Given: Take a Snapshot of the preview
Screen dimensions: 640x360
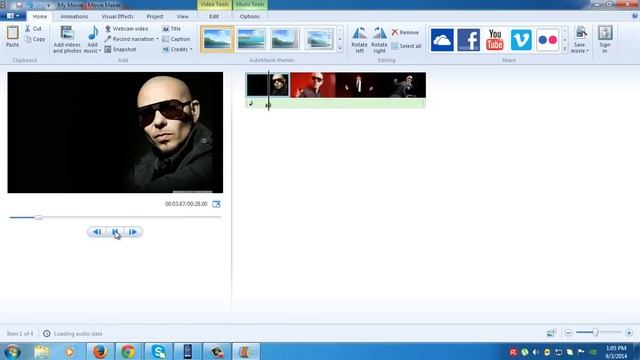Looking at the screenshot, I should [x=120, y=49].
